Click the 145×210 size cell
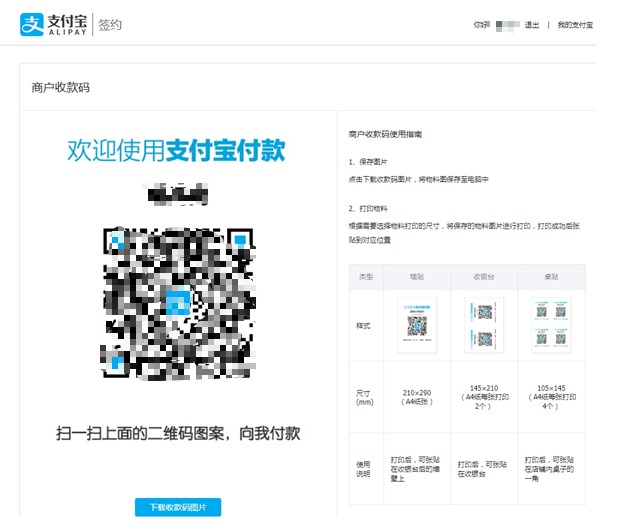 [484, 397]
